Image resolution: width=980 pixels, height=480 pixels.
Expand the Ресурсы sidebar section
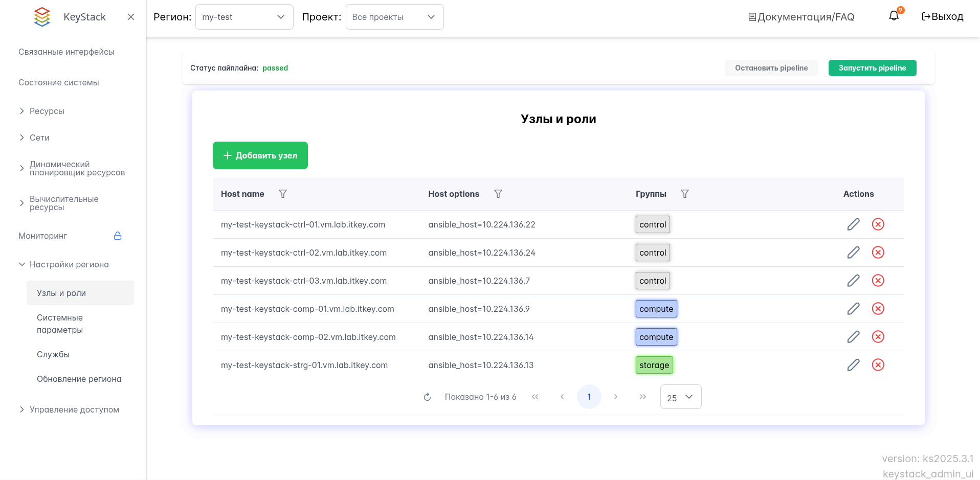coord(47,111)
